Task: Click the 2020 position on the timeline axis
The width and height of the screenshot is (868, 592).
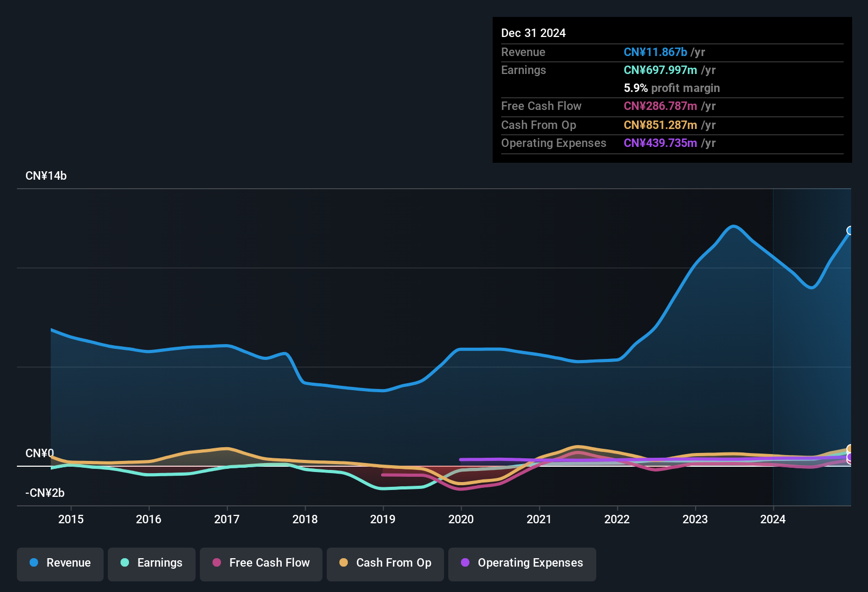Action: tap(461, 520)
